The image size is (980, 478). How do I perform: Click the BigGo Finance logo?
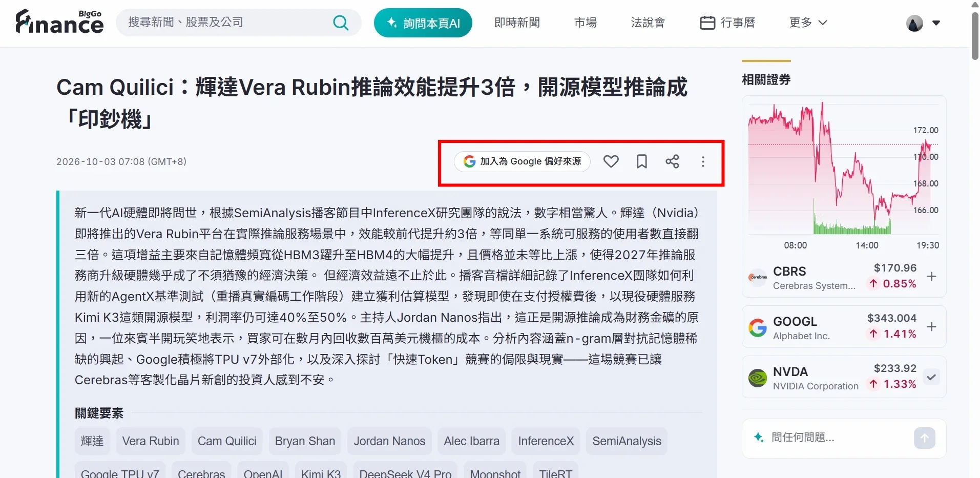59,22
